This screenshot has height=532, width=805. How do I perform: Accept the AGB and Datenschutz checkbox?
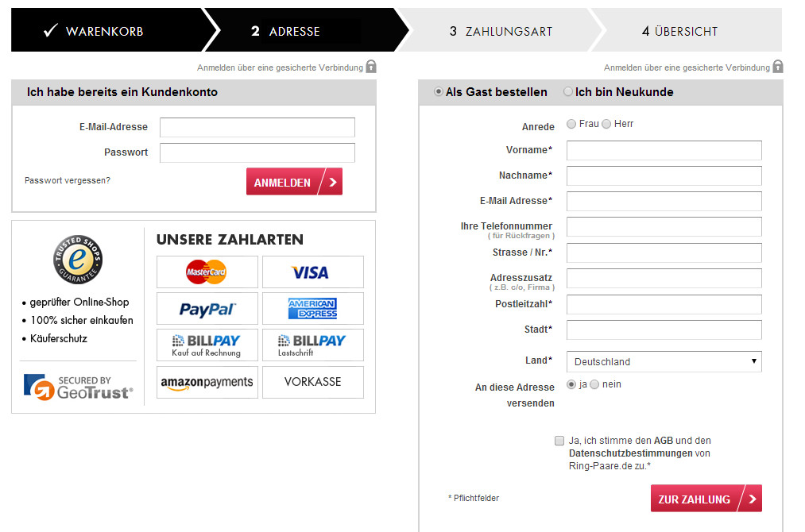pos(560,441)
